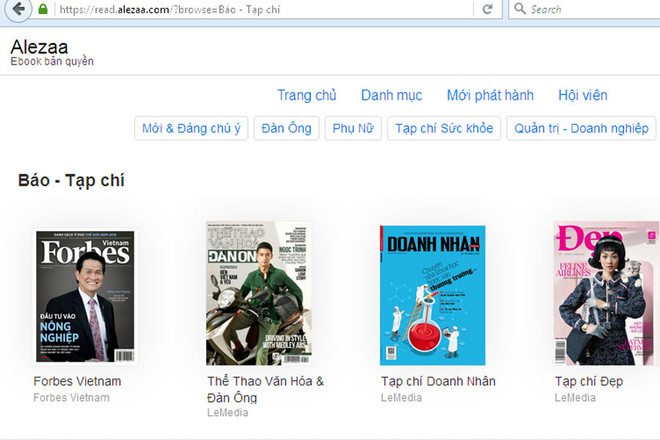Filter by the Phụ Nữ category
This screenshot has width=660, height=440.
(353, 128)
